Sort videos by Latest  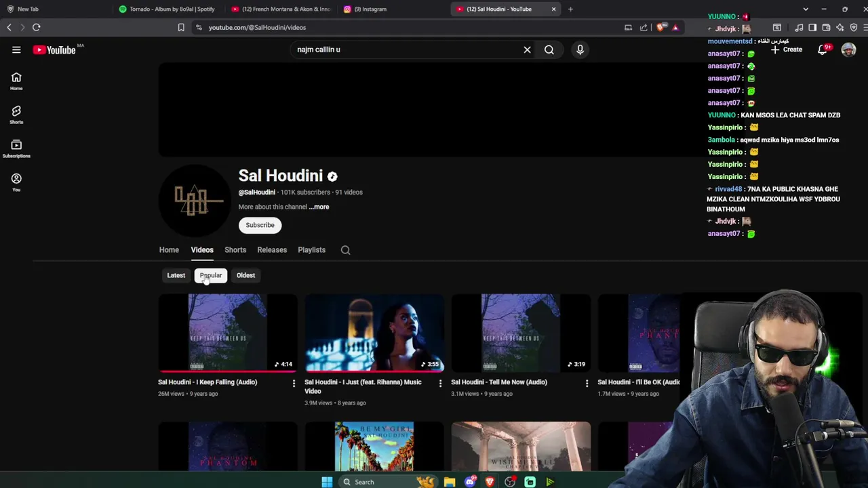coord(176,275)
